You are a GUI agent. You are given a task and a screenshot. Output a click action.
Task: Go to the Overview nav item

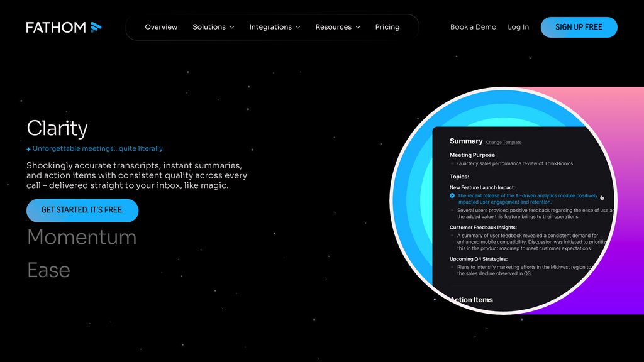[x=161, y=27]
